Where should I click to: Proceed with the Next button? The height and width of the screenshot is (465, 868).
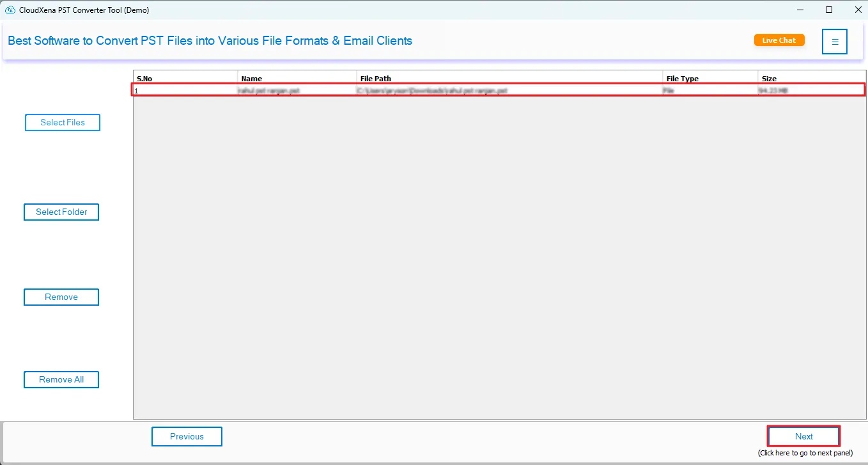pyautogui.click(x=803, y=436)
